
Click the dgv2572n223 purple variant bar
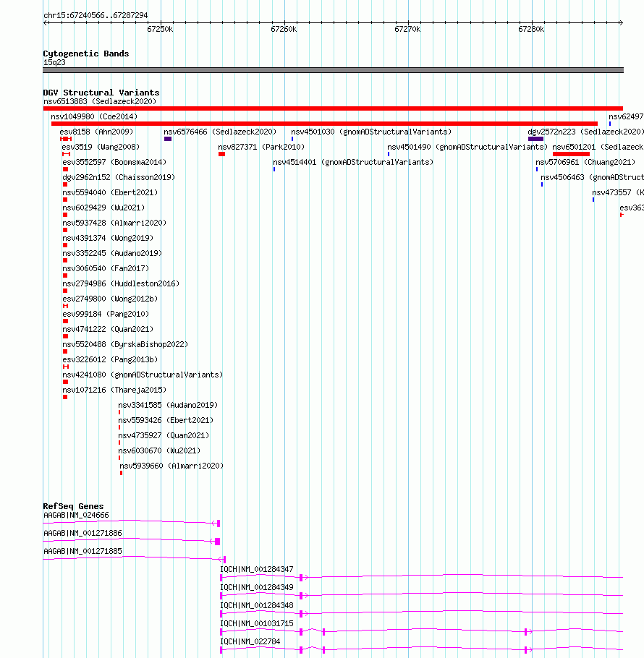click(535, 139)
